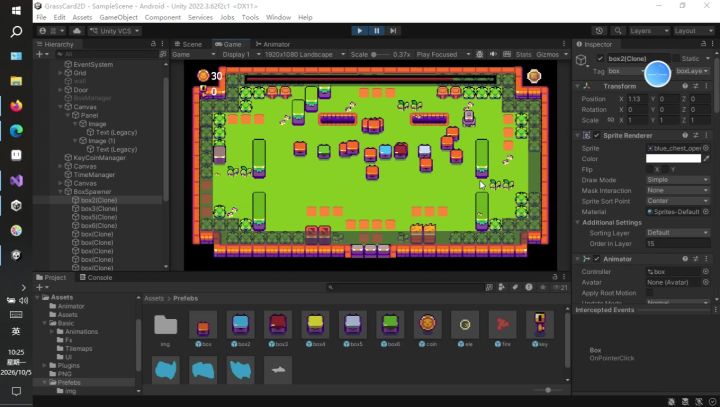The image size is (720, 407).
Task: Open the Layout dropdown
Action: (x=693, y=31)
